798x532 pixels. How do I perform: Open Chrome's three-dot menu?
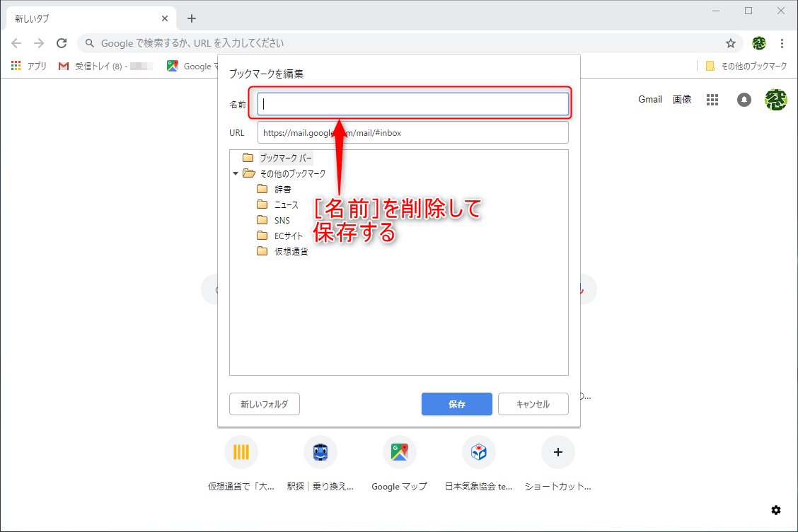click(x=782, y=42)
